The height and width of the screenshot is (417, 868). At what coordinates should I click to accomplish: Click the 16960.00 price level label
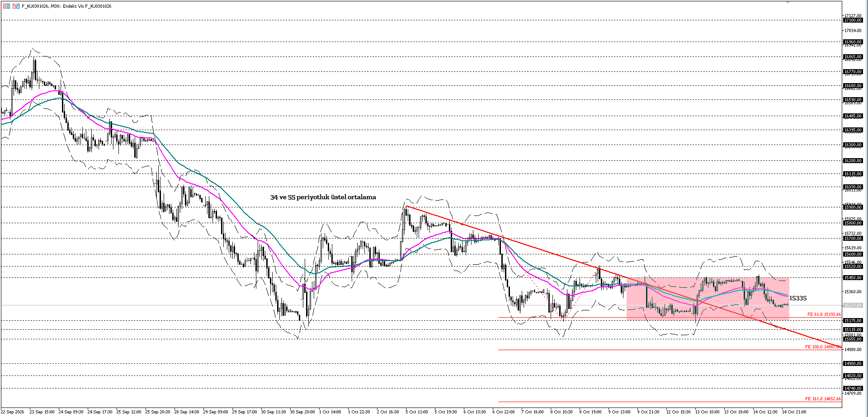click(853, 42)
